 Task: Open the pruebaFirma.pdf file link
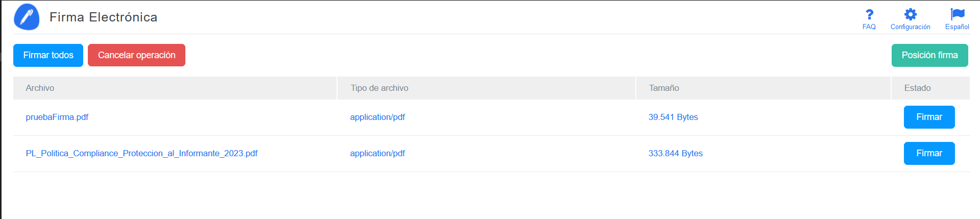57,117
